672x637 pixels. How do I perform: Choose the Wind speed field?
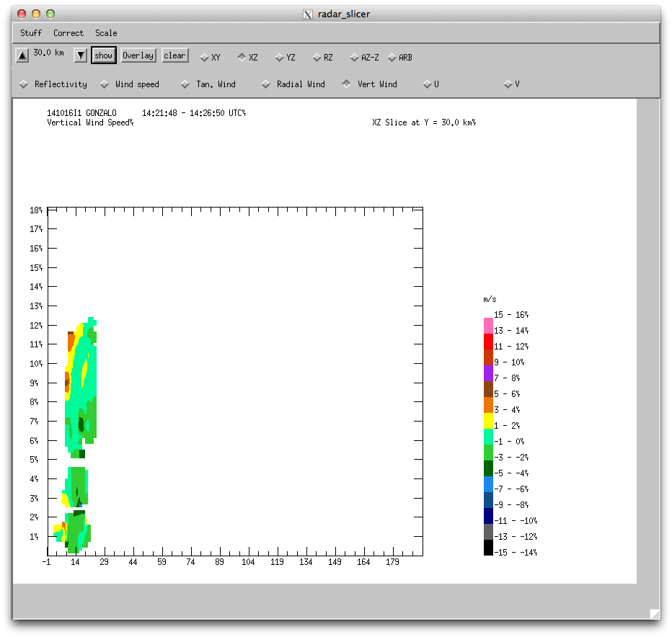pos(130,84)
